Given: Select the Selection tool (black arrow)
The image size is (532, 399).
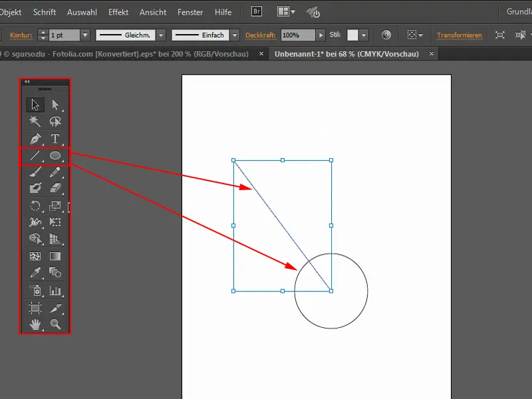Looking at the screenshot, I should [35, 105].
